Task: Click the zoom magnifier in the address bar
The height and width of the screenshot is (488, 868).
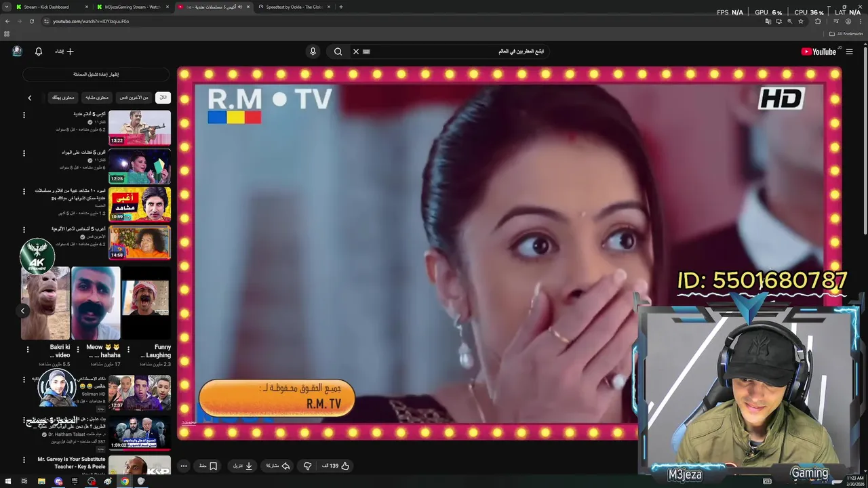Action: [789, 21]
